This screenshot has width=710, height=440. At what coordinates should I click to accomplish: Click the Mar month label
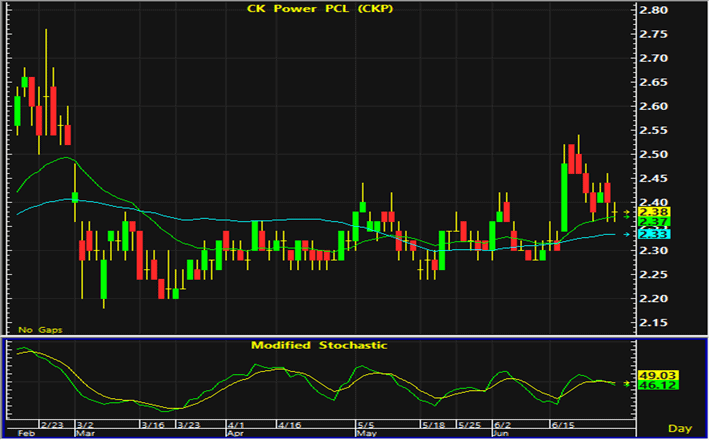86,433
